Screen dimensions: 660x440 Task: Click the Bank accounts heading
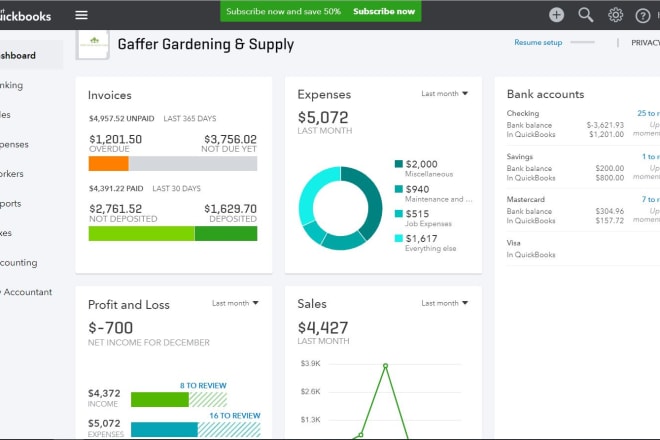546,94
